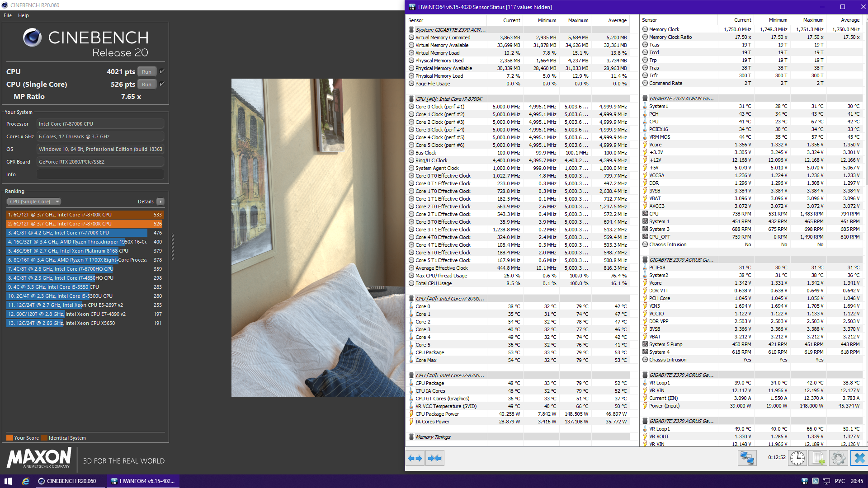Click the log file with plus icon
This screenshot has height=488, width=868.
pyautogui.click(x=818, y=458)
